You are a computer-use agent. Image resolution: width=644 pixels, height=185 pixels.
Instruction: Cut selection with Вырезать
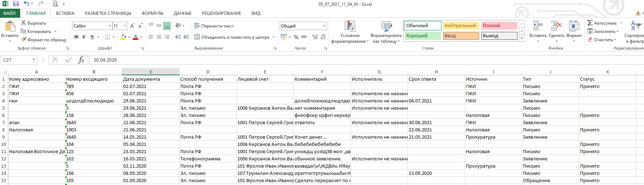pyautogui.click(x=34, y=23)
